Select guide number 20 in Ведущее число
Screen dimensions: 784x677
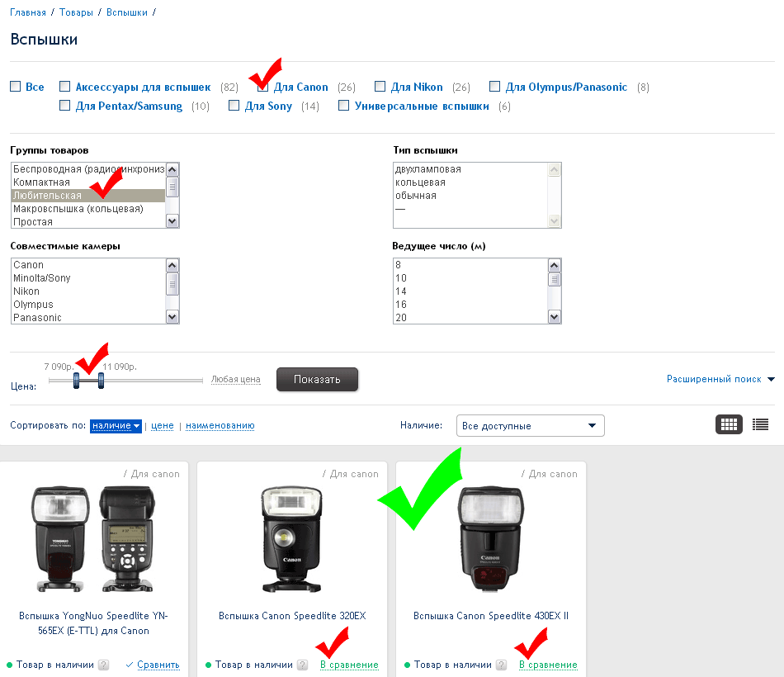coord(470,317)
